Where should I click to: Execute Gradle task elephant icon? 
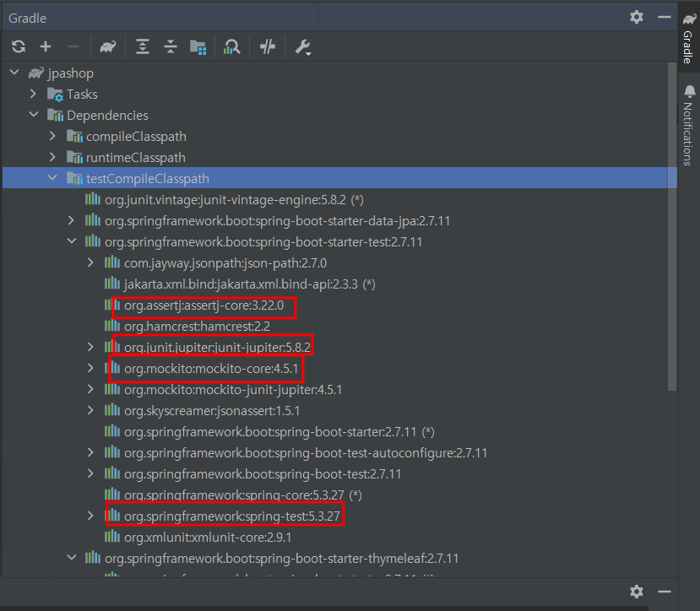point(108,46)
